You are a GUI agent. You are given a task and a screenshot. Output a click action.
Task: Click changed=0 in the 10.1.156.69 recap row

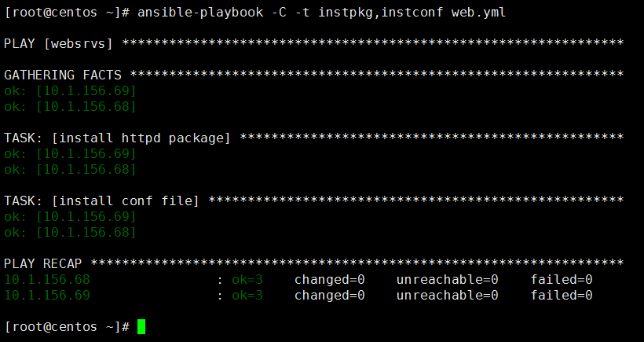click(329, 295)
